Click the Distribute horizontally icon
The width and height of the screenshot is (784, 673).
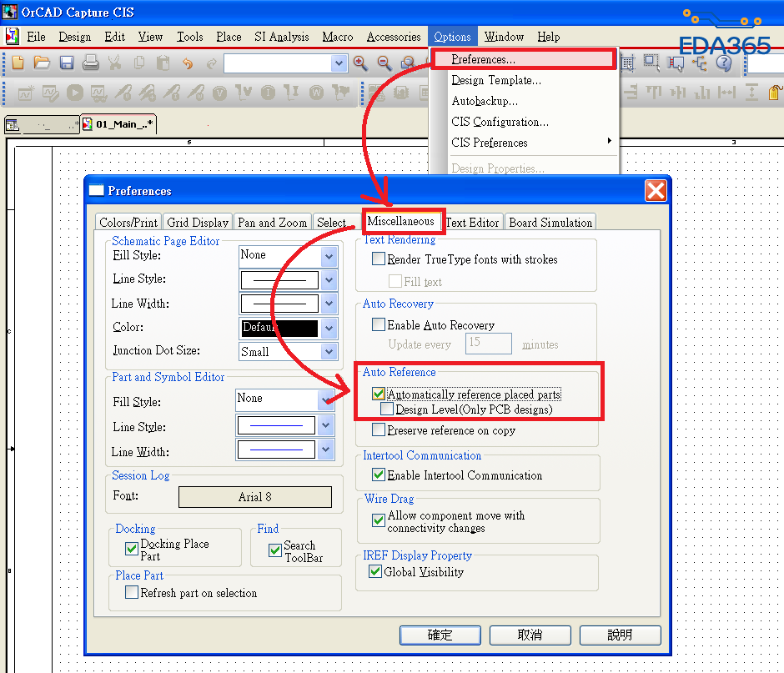(726, 93)
